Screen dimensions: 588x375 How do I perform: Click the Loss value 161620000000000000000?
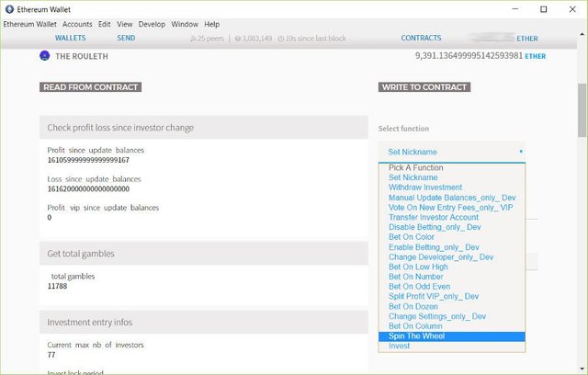tap(88, 189)
